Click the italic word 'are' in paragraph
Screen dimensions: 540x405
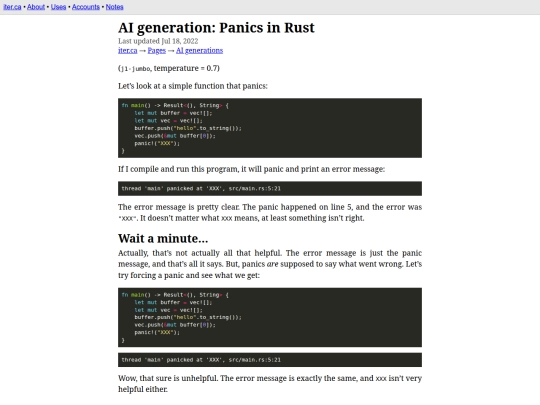(x=272, y=264)
